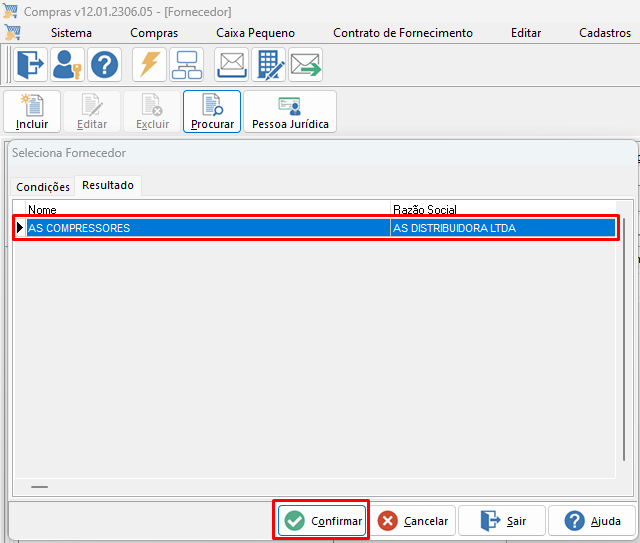Image resolution: width=640 pixels, height=543 pixels.
Task: Click the cart icon beside the Sistema menu
Action: point(12,32)
